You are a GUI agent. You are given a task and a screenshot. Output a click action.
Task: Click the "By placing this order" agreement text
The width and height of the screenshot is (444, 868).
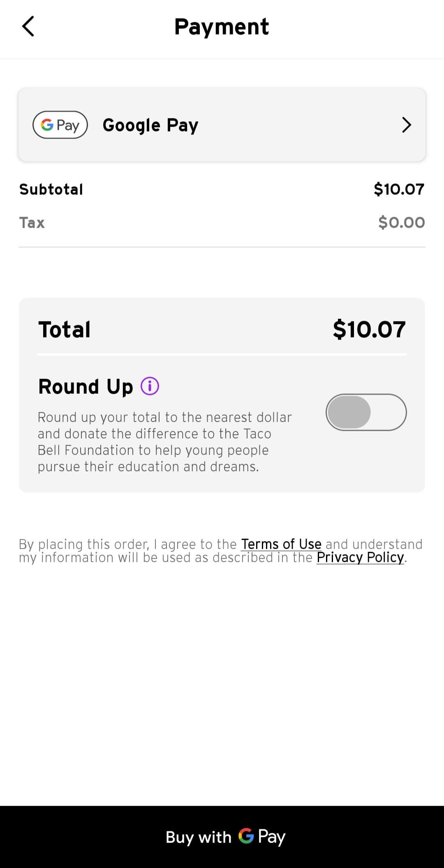(127, 544)
